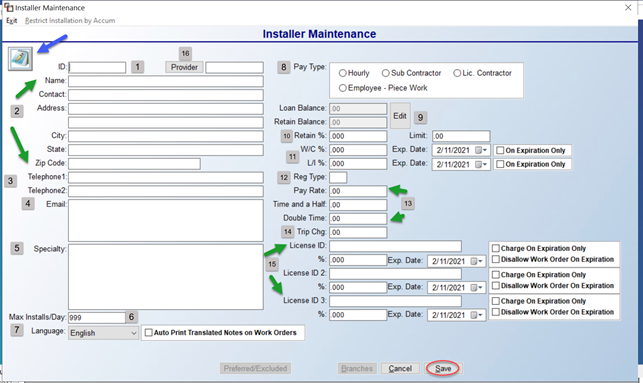Select Employee - Piece Work pay type
The width and height of the screenshot is (643, 383).
(x=342, y=88)
